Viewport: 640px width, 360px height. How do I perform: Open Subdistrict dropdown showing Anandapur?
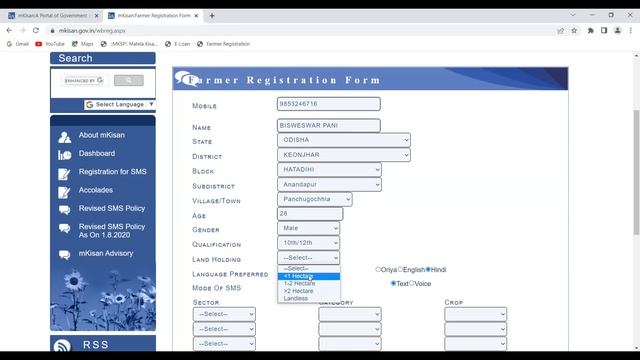point(329,184)
